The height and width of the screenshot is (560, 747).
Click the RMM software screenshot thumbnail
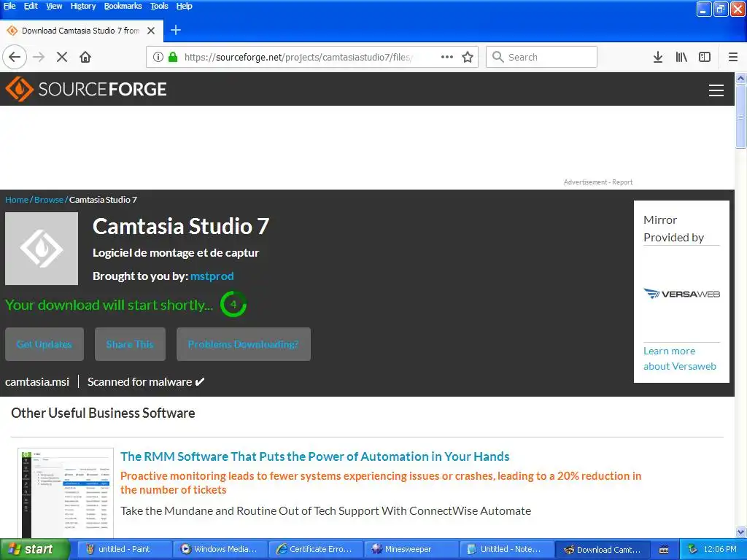(x=66, y=494)
